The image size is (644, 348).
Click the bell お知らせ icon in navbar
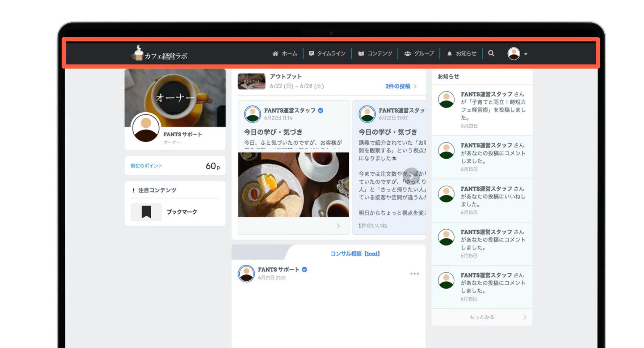tap(449, 54)
